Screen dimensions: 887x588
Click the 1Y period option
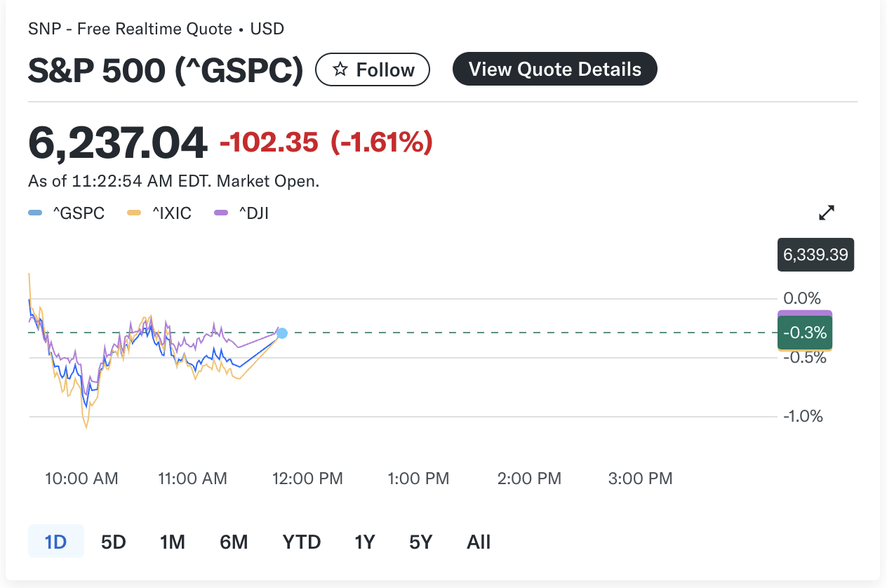364,541
